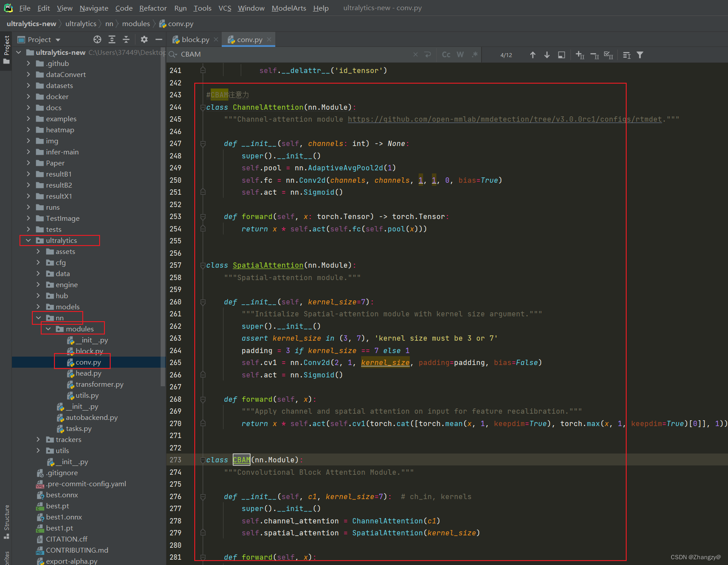Click nn breadcrumb in navigation bar

(x=109, y=23)
